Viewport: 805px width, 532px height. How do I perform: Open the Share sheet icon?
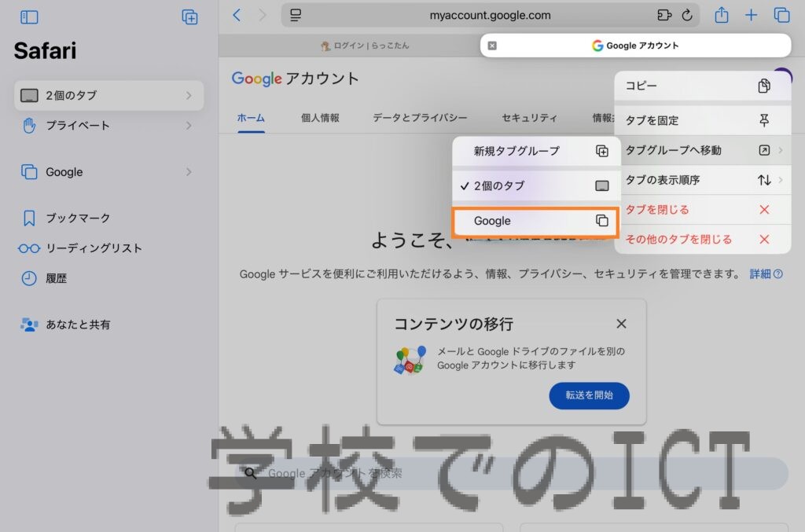click(722, 15)
